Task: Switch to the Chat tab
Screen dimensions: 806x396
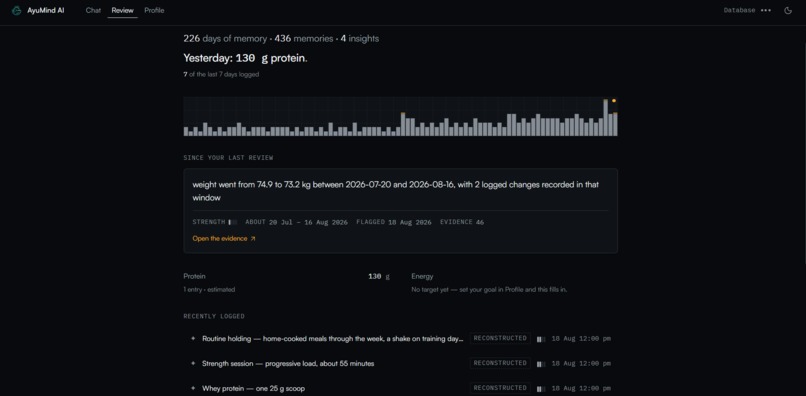Action: (93, 10)
